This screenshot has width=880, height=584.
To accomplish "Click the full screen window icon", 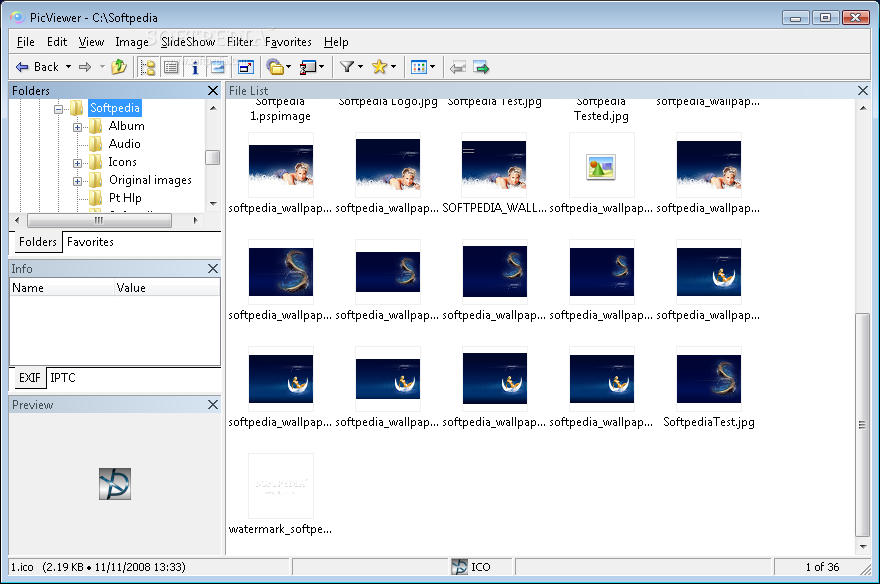I will pyautogui.click(x=246, y=68).
